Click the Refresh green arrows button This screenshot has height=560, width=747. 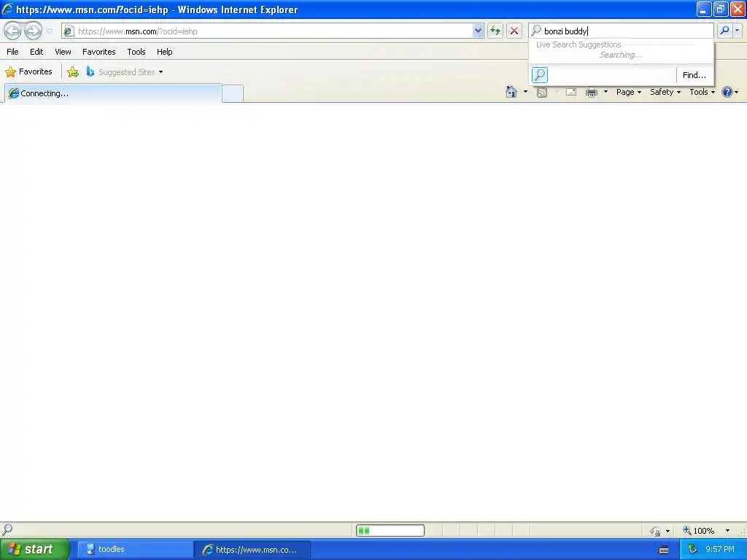point(495,31)
